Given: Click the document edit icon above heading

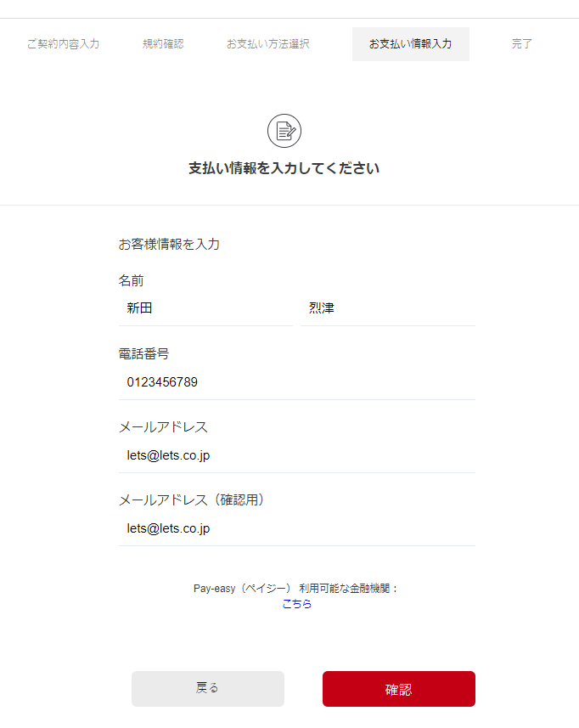Looking at the screenshot, I should (x=284, y=131).
